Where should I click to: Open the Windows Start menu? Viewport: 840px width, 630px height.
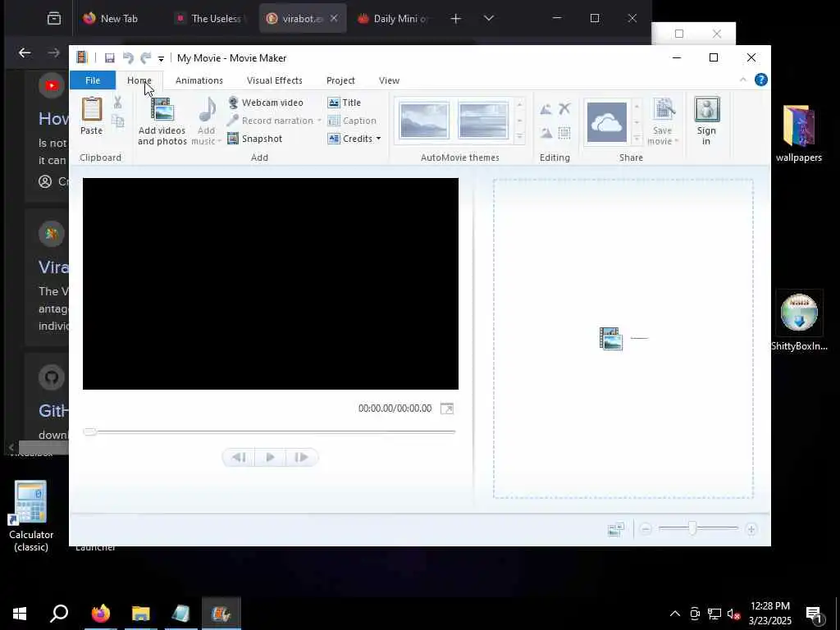click(20, 614)
